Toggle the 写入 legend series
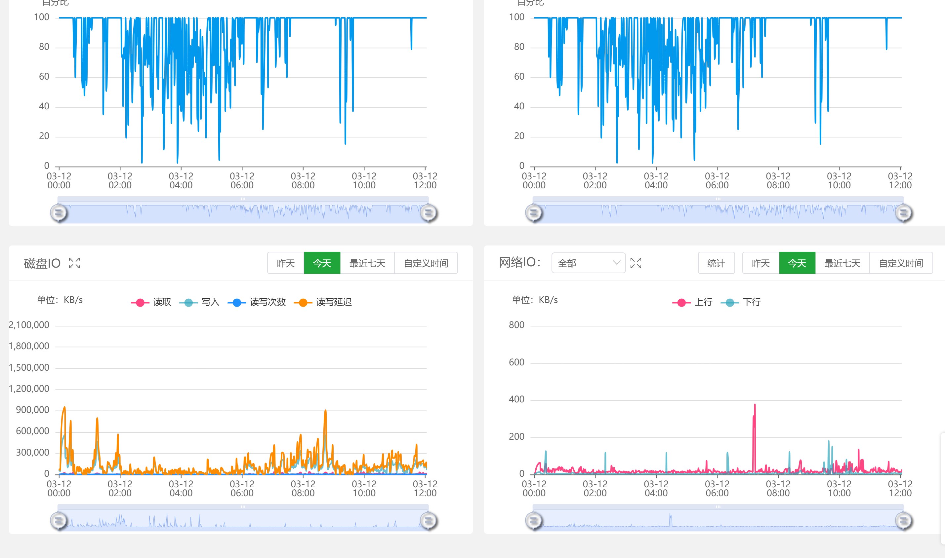This screenshot has width=945, height=560. coord(199,302)
